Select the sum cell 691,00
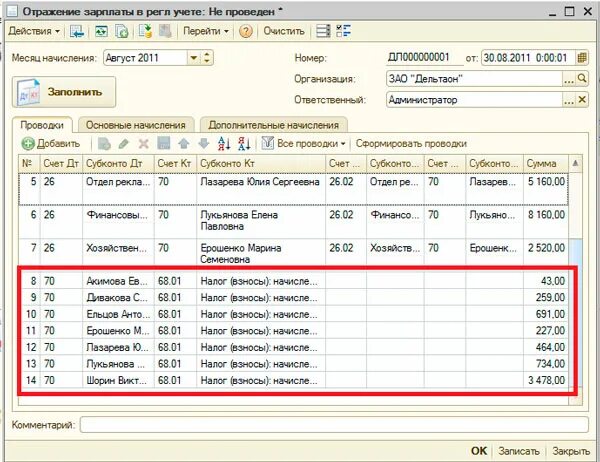This screenshot has width=600, height=462. [546, 314]
